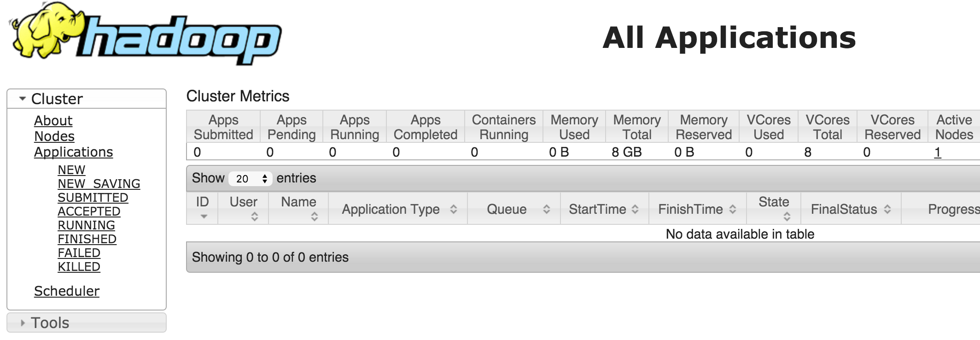The height and width of the screenshot is (340, 980).
Task: Click sort arrows under User column
Action: pyautogui.click(x=254, y=217)
